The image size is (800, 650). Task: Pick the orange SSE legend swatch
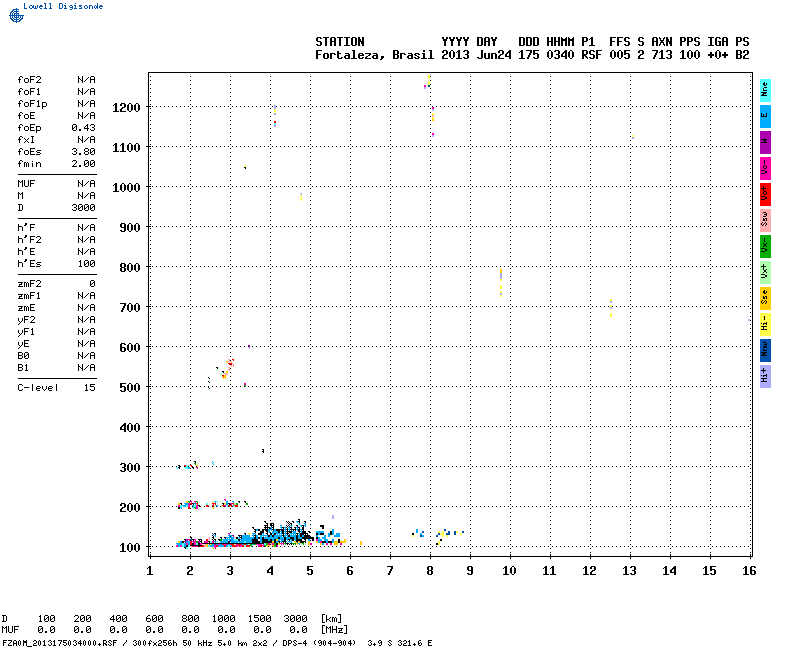pyautogui.click(x=765, y=297)
